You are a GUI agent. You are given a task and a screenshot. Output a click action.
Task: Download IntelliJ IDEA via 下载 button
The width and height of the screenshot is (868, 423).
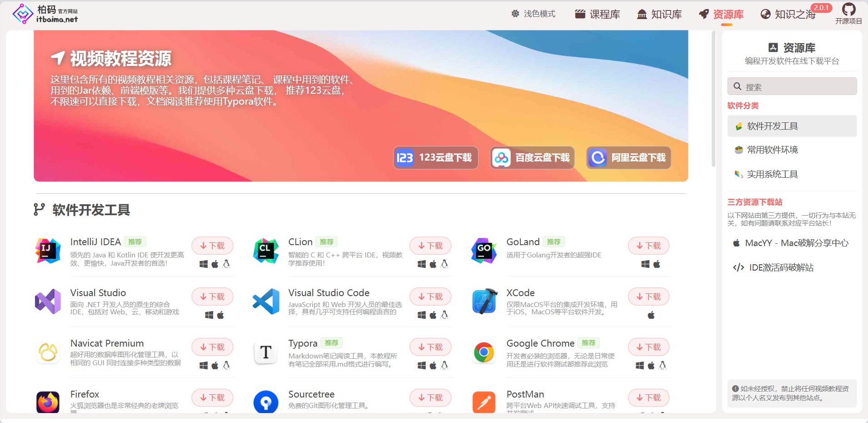212,246
